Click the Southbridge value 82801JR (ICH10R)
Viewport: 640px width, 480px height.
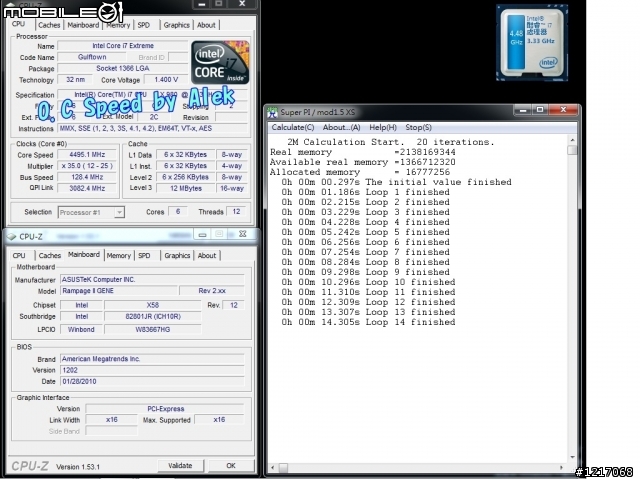153,316
